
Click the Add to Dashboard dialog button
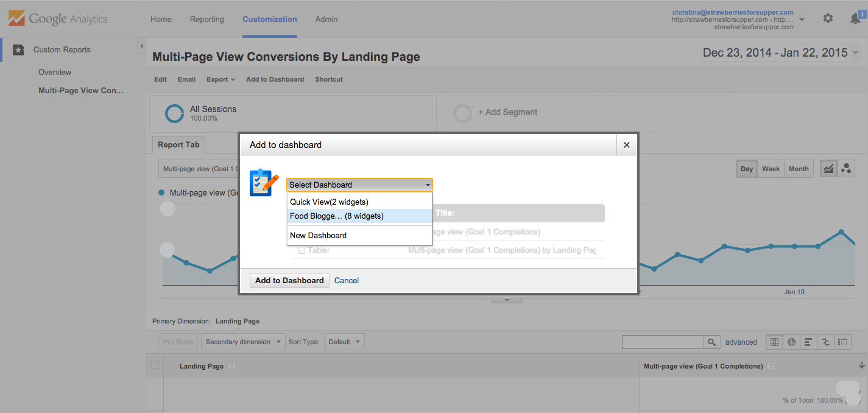click(289, 280)
